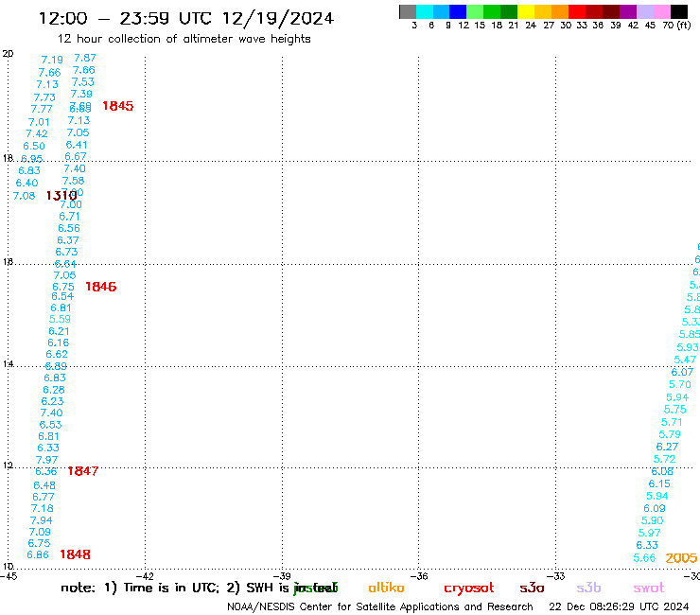This screenshot has height=615, width=700.
Task: Click the wave height value '7.58'
Action: (73, 181)
